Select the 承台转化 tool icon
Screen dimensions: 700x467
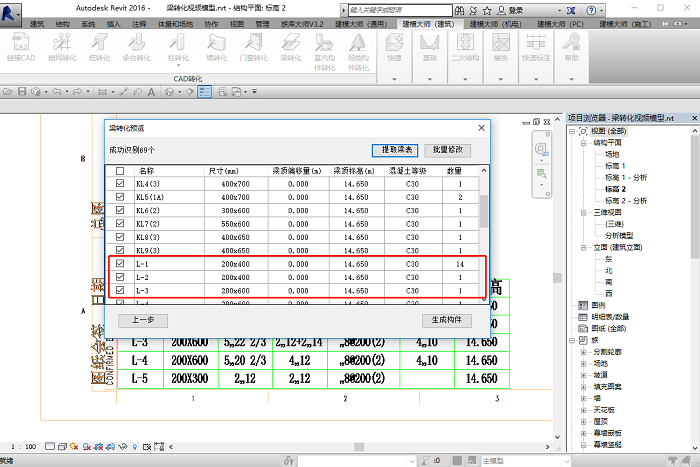(137, 46)
